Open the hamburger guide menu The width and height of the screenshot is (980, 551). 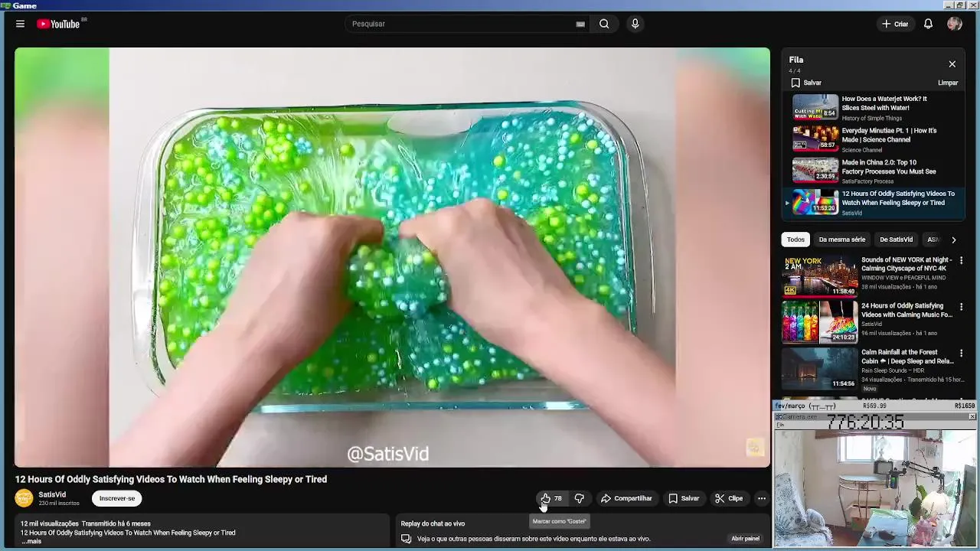(x=20, y=24)
